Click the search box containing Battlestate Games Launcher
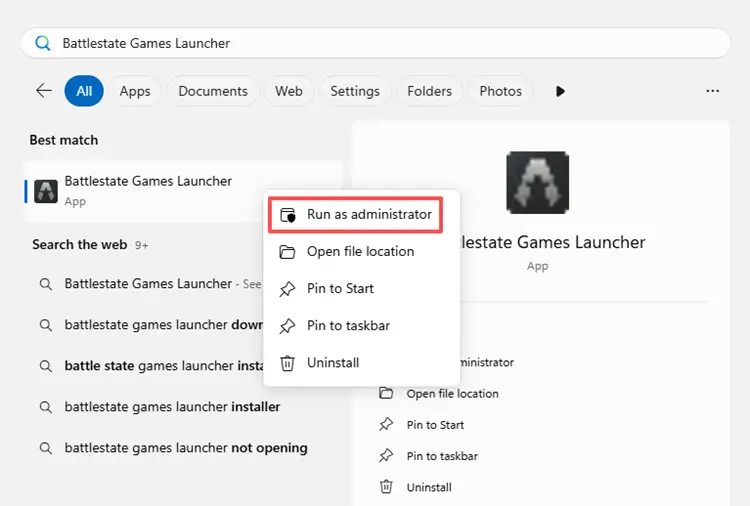Screen dimensions: 750x506 [375, 43]
